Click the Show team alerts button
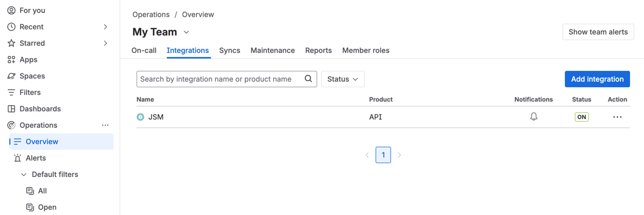The width and height of the screenshot is (644, 215). click(598, 32)
